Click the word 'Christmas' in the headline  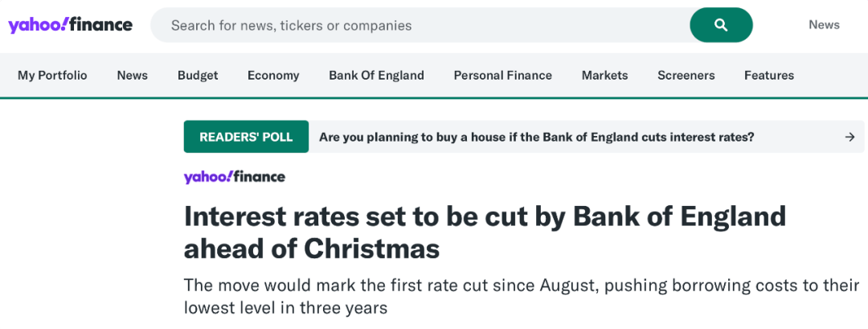pos(371,249)
